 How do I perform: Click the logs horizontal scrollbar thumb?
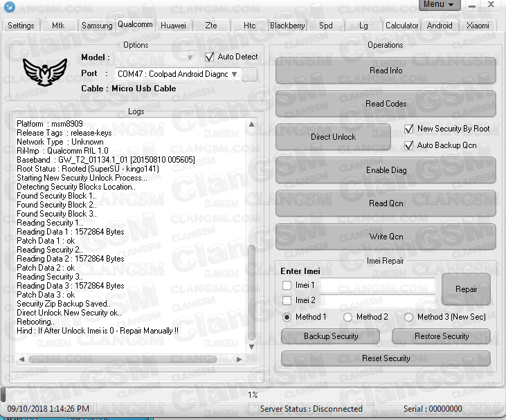[123, 359]
